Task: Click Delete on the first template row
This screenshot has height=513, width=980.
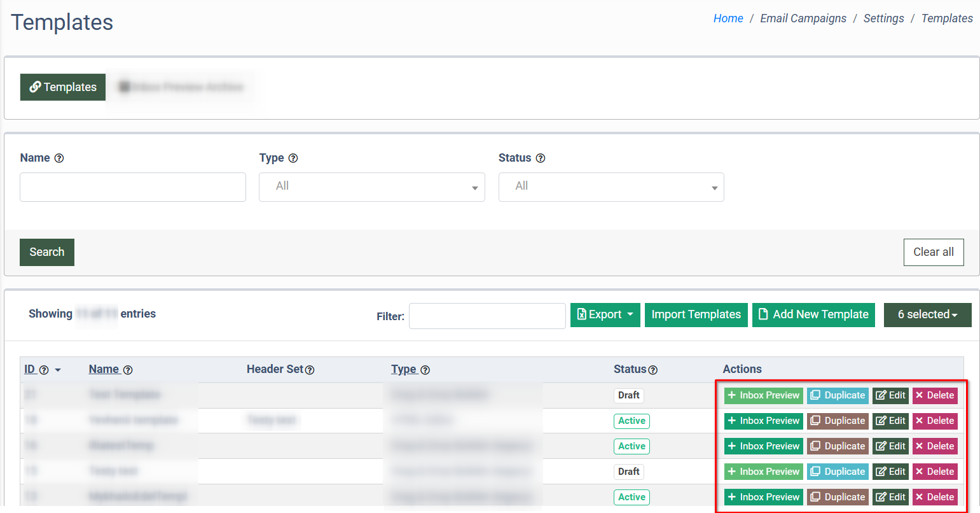Action: click(x=934, y=395)
